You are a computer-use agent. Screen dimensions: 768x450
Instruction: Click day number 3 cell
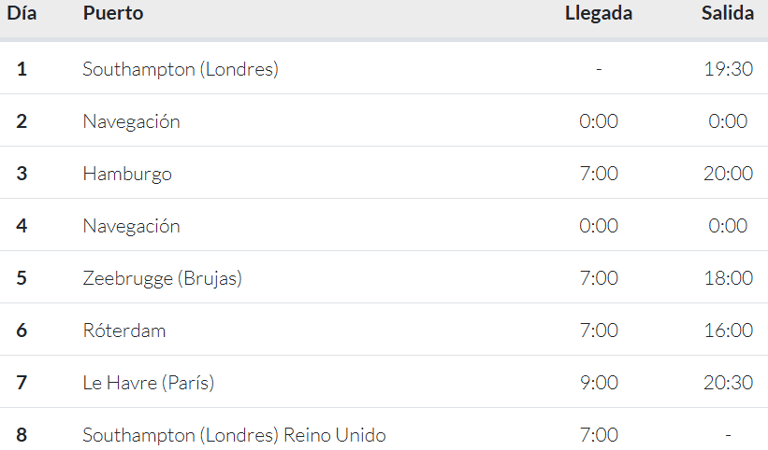point(22,173)
